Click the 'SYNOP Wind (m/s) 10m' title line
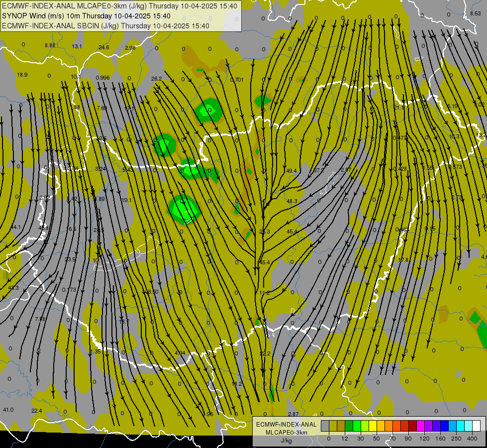This screenshot has height=448, width=487. 86,16
